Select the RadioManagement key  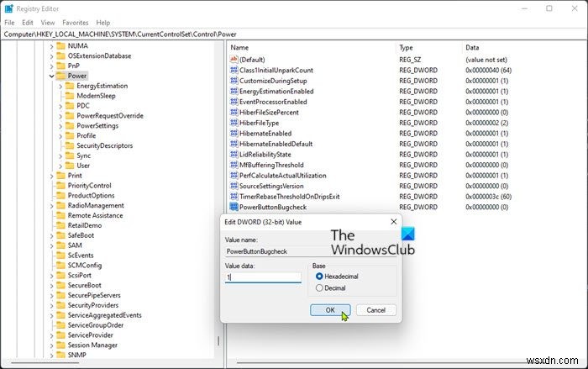96,205
